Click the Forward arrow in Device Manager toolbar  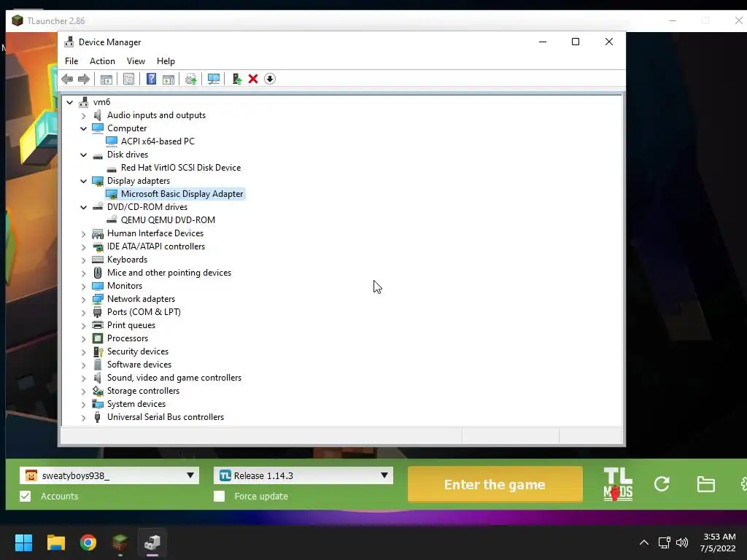(x=84, y=79)
